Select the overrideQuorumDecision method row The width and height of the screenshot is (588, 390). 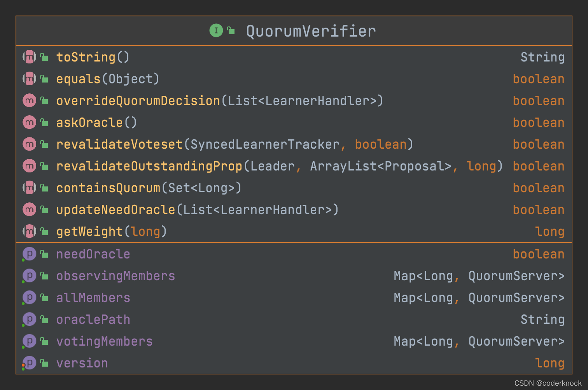pyautogui.click(x=294, y=101)
